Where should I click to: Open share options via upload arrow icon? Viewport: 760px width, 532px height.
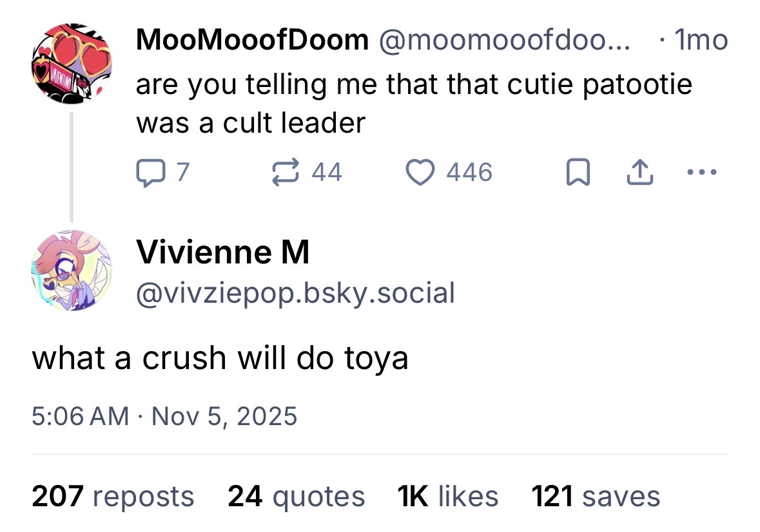pos(640,173)
